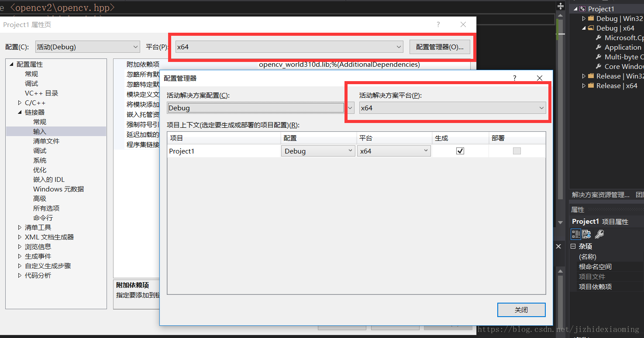644x338 pixels.
Task: Expand the 生成事件 tree node
Action: pyautogui.click(x=20, y=256)
